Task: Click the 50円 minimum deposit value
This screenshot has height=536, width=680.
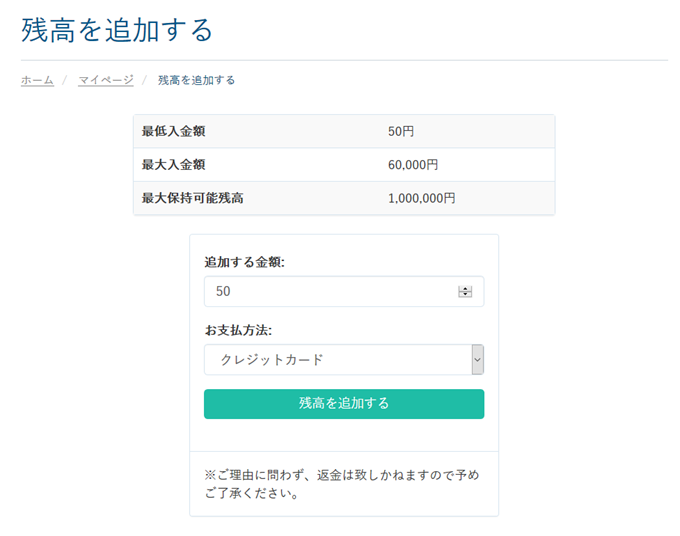Action: (x=400, y=132)
